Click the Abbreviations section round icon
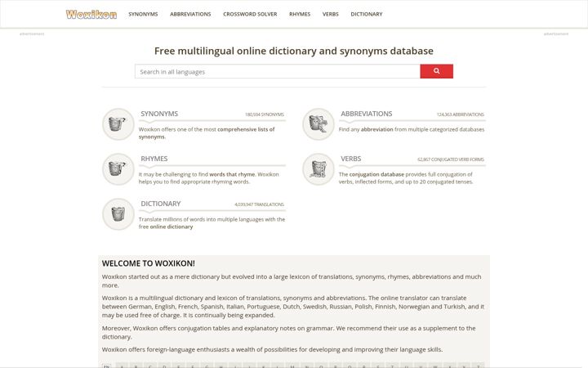588x368 pixels. 318,124
